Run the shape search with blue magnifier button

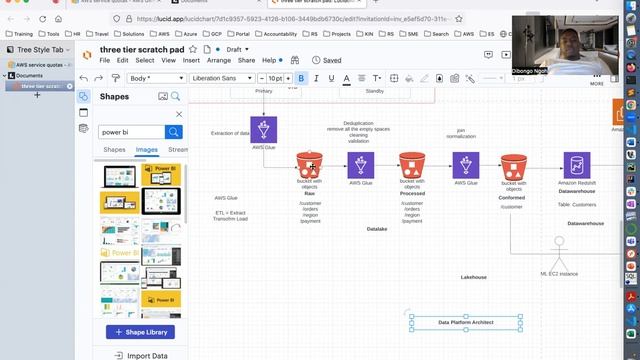coord(173,132)
